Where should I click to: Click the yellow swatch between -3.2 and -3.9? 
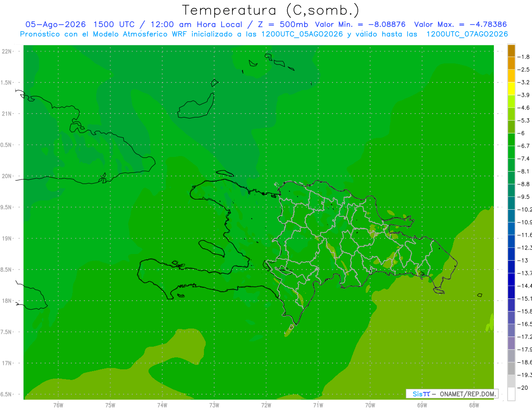pyautogui.click(x=511, y=89)
